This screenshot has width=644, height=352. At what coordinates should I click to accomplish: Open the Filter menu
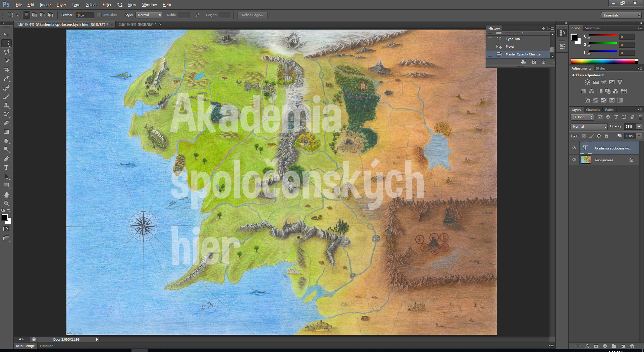[107, 4]
